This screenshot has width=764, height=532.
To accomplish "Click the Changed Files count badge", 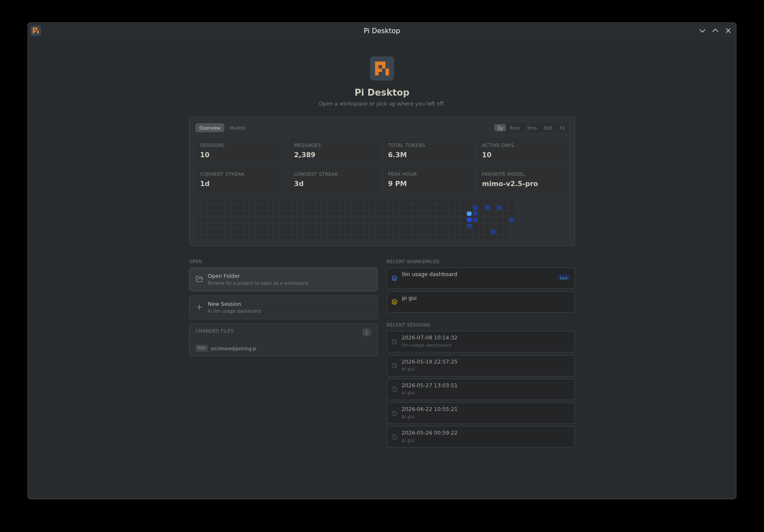I will coord(366,332).
